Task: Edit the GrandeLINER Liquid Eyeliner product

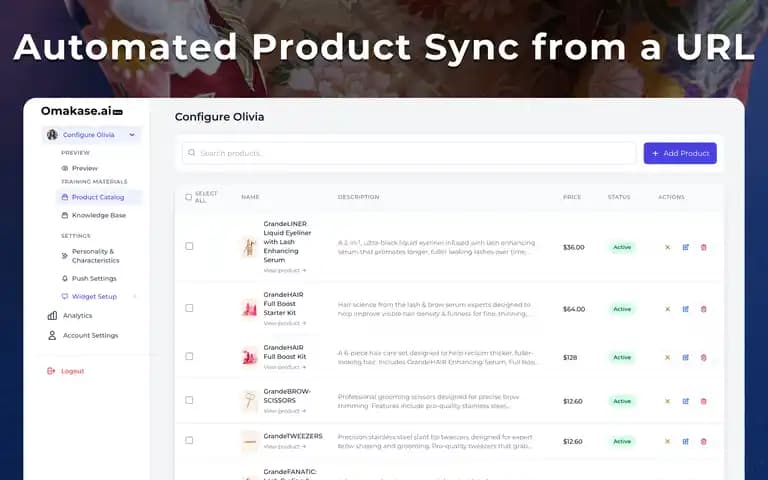Action: pyautogui.click(x=686, y=247)
